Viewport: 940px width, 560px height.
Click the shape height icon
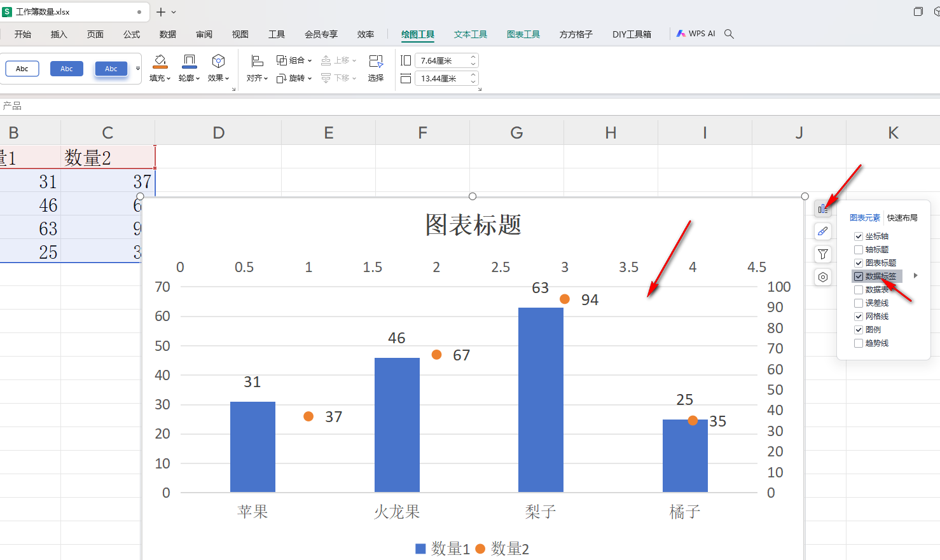coord(406,60)
